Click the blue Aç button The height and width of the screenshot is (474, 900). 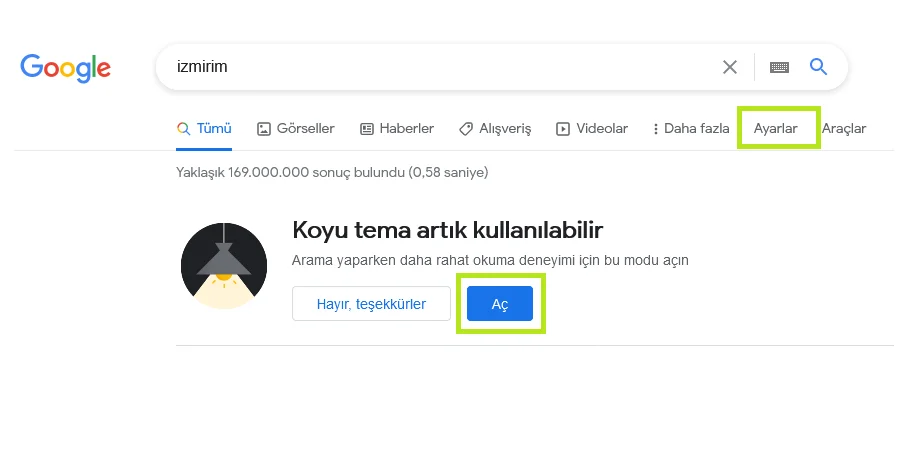coord(500,304)
